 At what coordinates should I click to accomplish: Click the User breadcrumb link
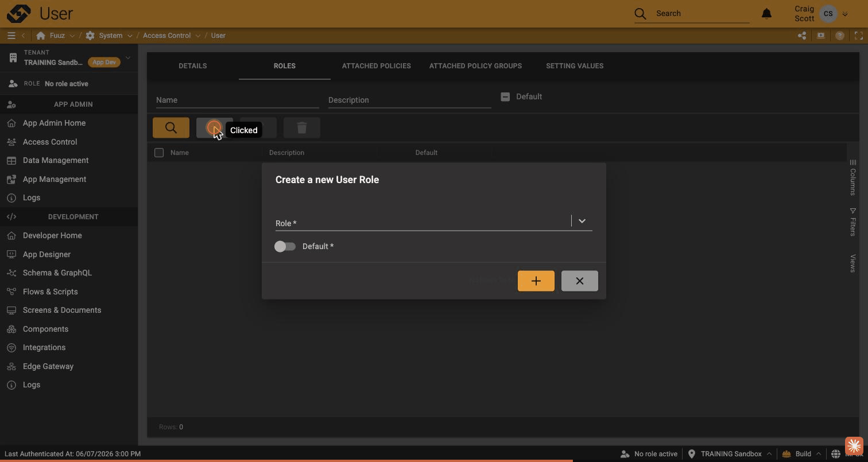click(x=218, y=36)
